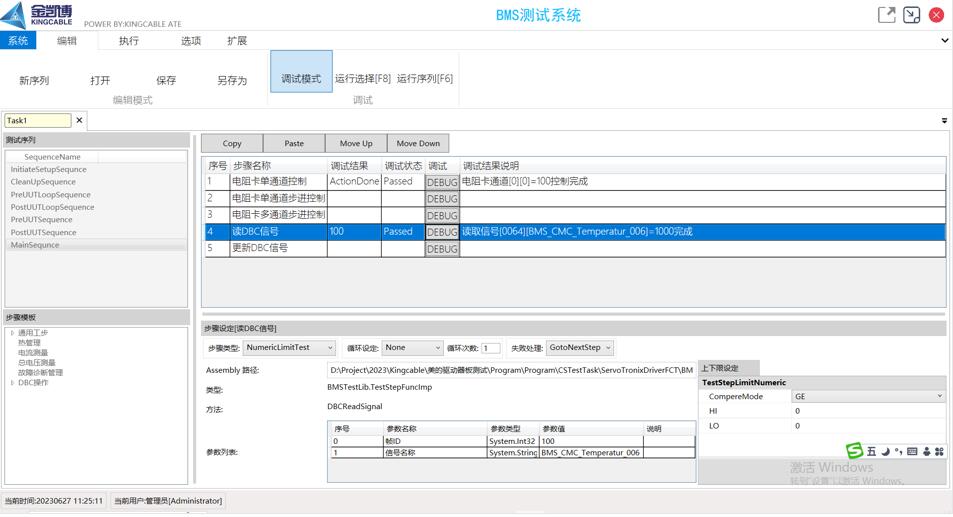Expand the 通用工步 tree node
953x517 pixels.
pyautogui.click(x=12, y=333)
